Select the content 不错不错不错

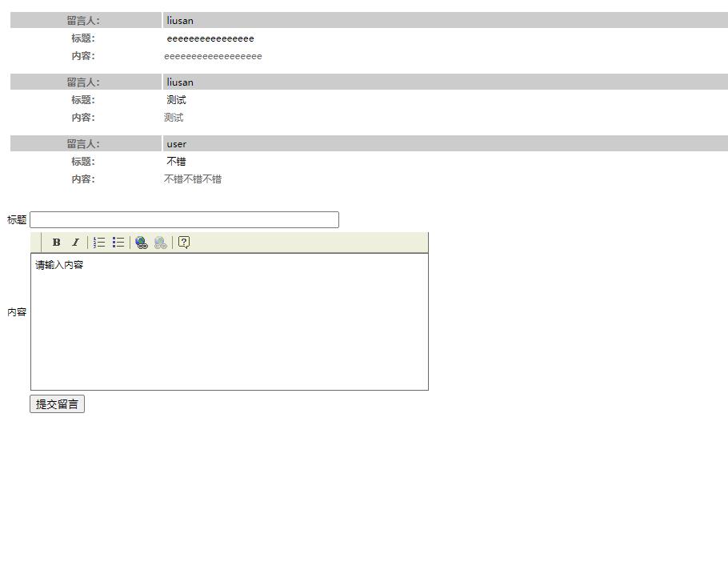point(193,179)
